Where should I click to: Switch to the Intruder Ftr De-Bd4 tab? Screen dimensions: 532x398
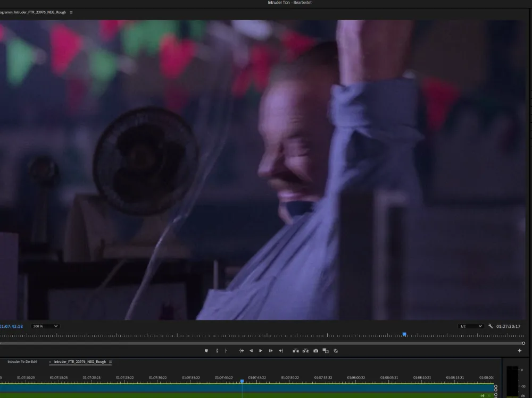(x=22, y=362)
